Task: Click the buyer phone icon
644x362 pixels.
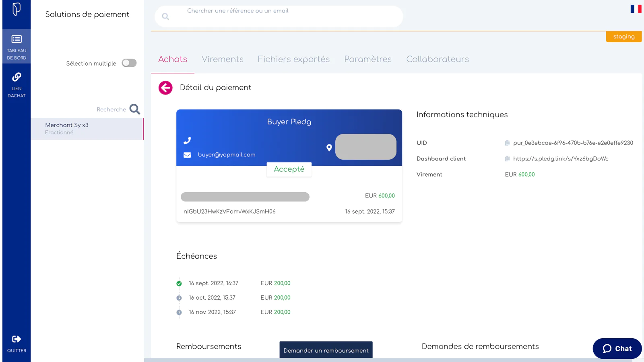Action: pyautogui.click(x=187, y=141)
